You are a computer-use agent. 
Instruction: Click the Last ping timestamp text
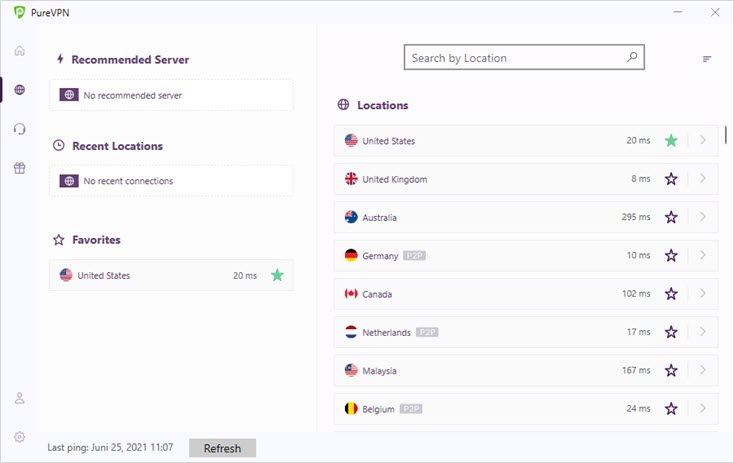[x=110, y=448]
